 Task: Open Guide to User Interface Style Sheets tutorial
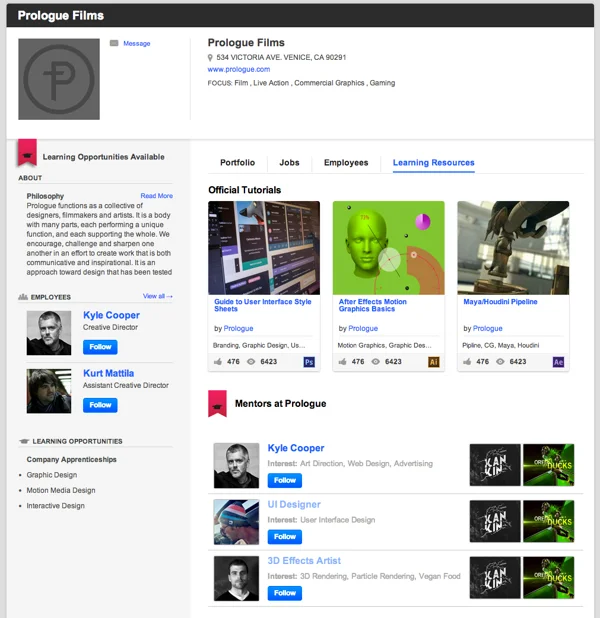263,305
